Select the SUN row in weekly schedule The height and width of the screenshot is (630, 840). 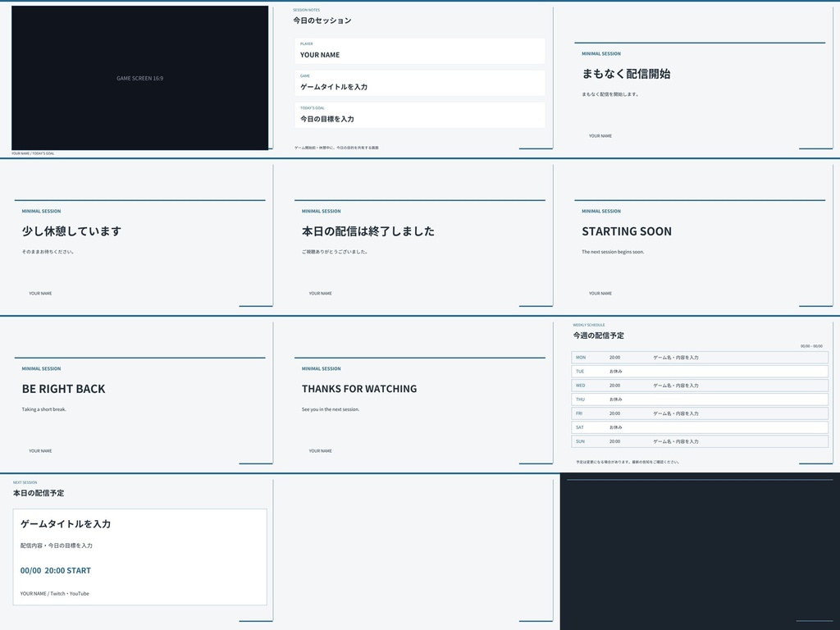coord(700,441)
